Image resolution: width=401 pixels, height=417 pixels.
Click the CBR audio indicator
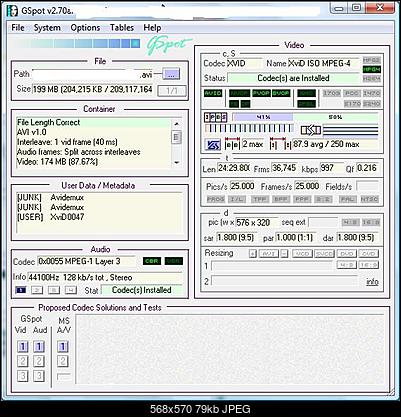(152, 261)
